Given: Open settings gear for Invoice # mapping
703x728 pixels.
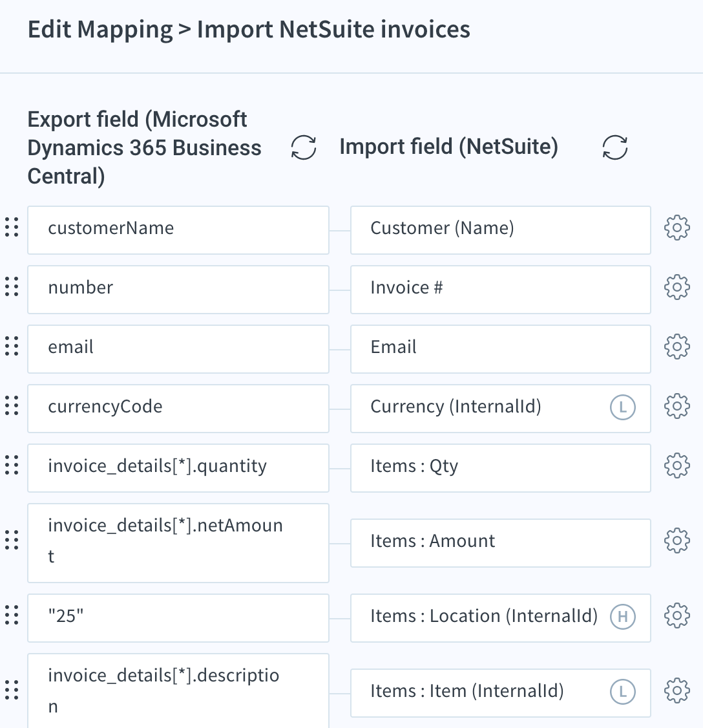Looking at the screenshot, I should click(677, 287).
